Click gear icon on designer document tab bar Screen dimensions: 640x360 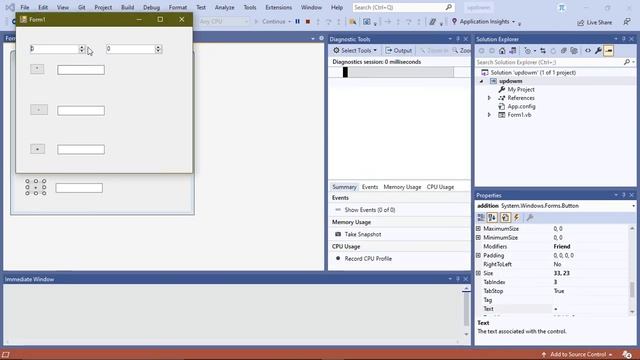(x=321, y=38)
